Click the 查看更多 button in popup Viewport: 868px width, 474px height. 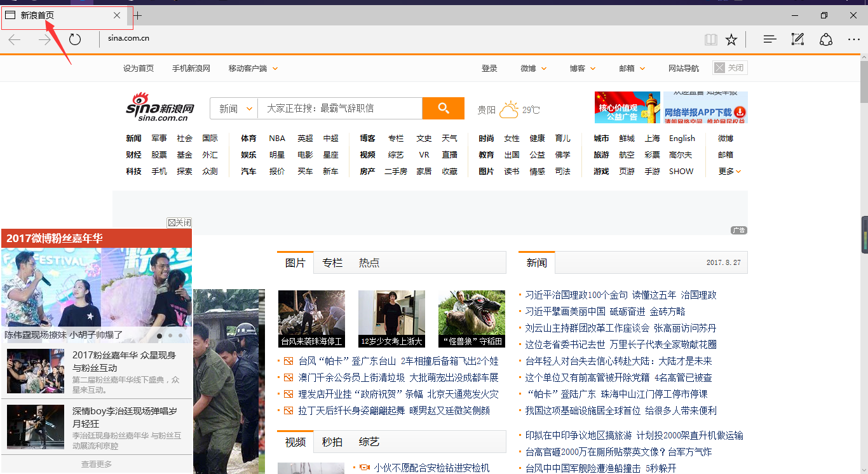(x=97, y=464)
